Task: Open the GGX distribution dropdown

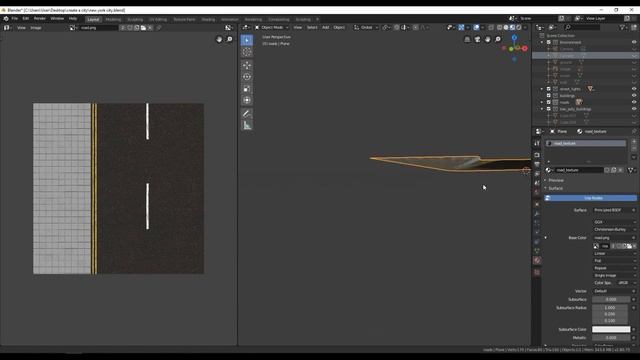Action: click(614, 222)
